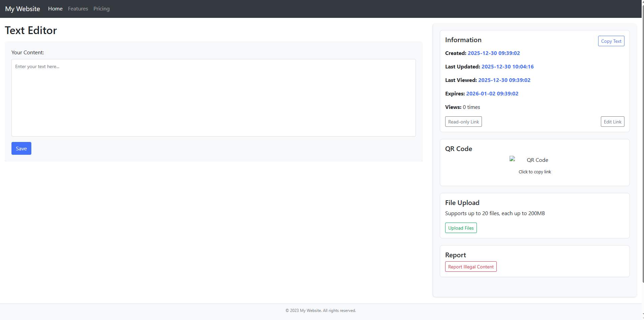Open the Features navigation link
The width and height of the screenshot is (644, 320).
click(x=78, y=9)
